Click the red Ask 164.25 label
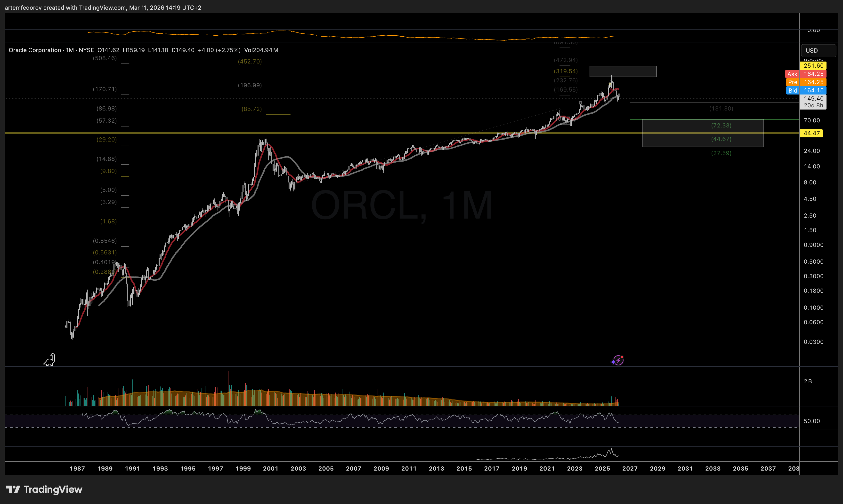The height and width of the screenshot is (504, 843). 806,74
